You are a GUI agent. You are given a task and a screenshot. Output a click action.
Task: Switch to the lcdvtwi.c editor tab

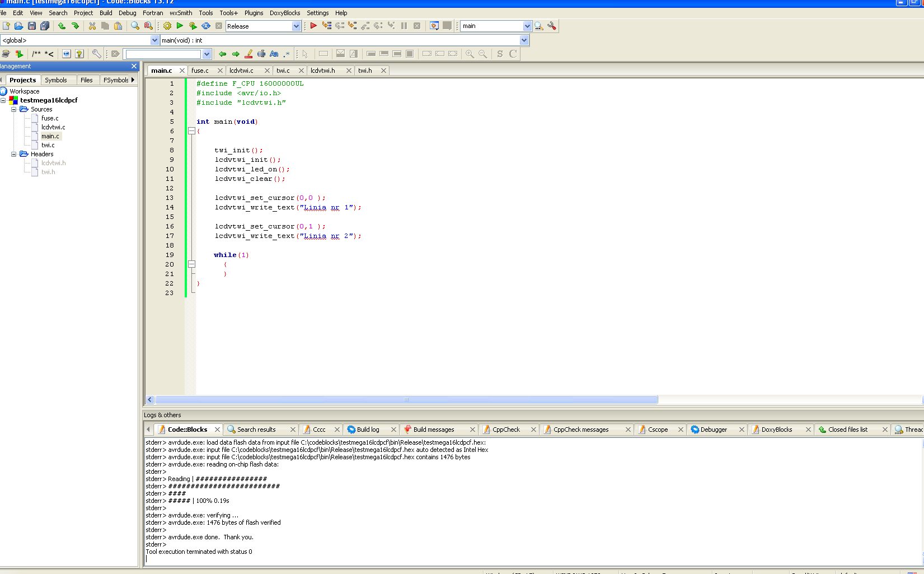(x=241, y=71)
